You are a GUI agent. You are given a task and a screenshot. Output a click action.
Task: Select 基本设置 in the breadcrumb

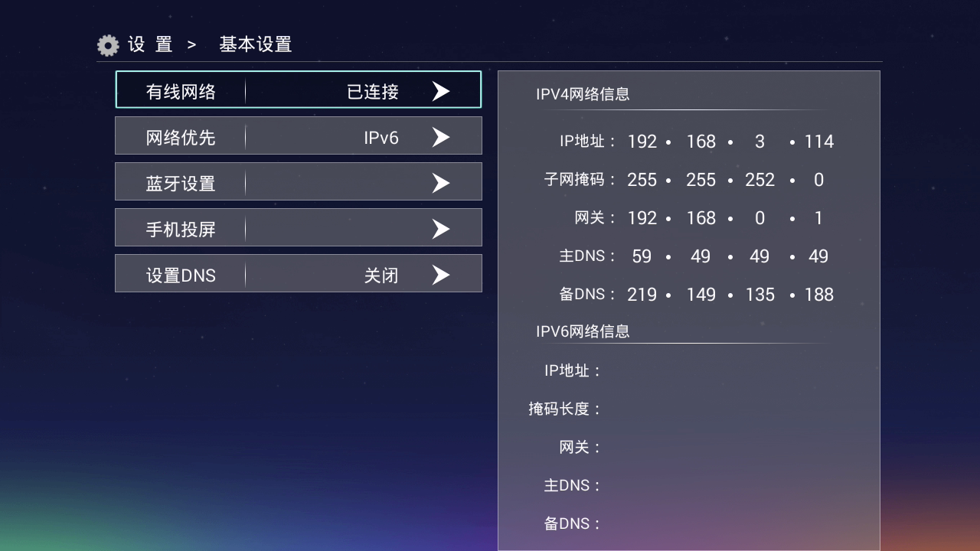256,44
